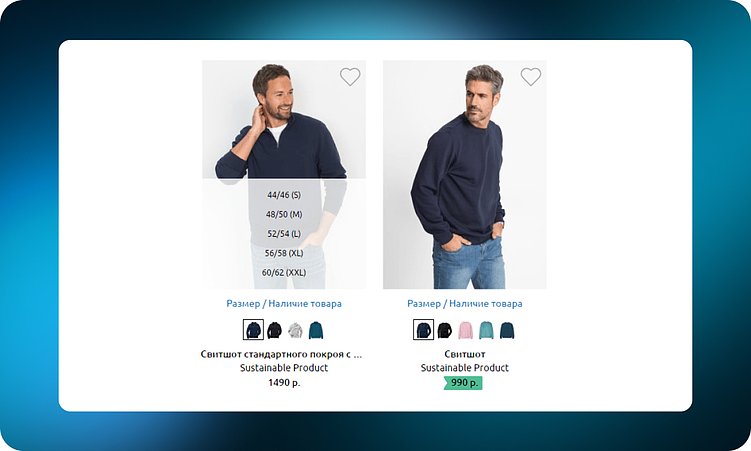Open left product's Размер / Наличие товара link
This screenshot has height=451, width=751.
tap(284, 304)
